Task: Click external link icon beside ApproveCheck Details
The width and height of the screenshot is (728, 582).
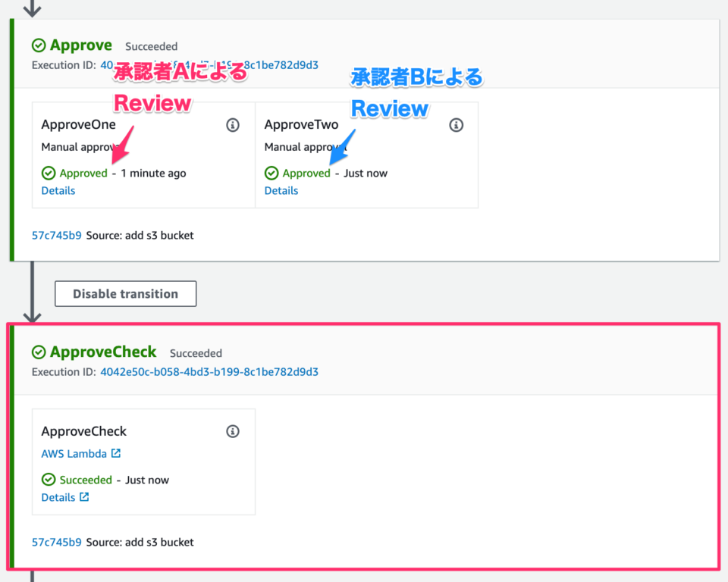Action: click(84, 497)
